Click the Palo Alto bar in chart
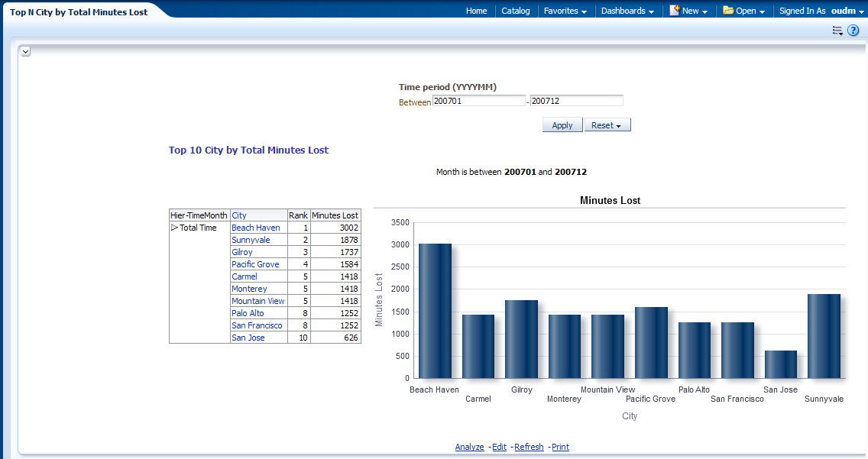 pos(695,350)
